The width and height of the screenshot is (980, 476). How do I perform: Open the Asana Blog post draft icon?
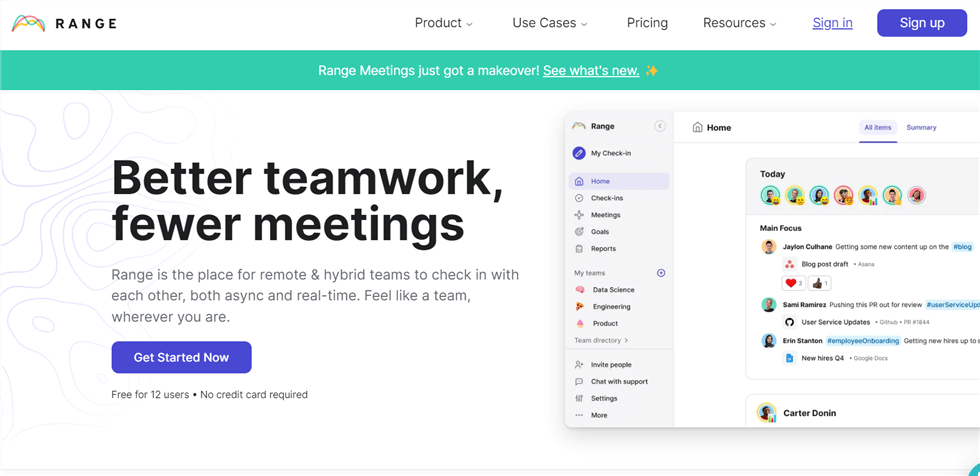point(790,264)
